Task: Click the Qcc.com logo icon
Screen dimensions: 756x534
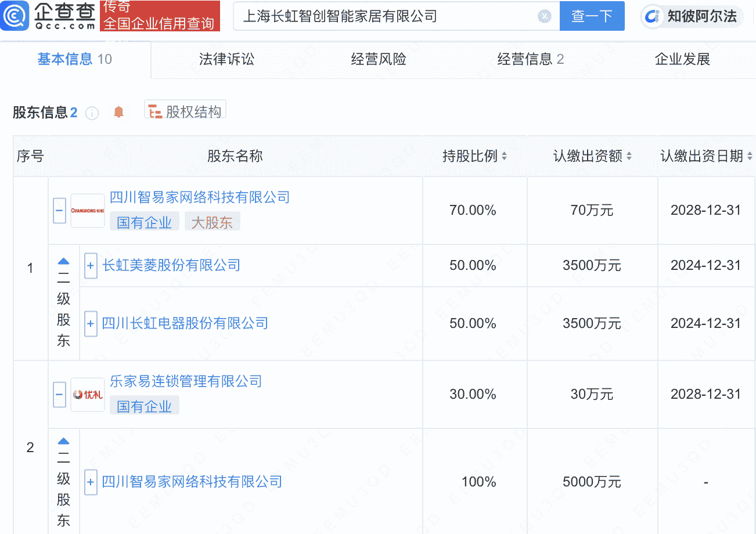Action: pyautogui.click(x=15, y=16)
